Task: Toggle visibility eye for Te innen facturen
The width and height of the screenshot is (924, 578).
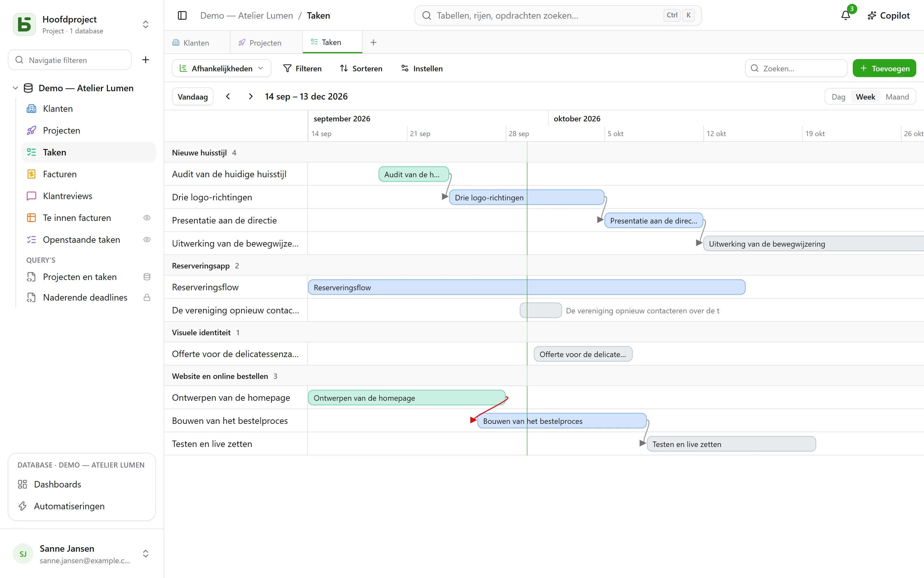Action: tap(147, 217)
